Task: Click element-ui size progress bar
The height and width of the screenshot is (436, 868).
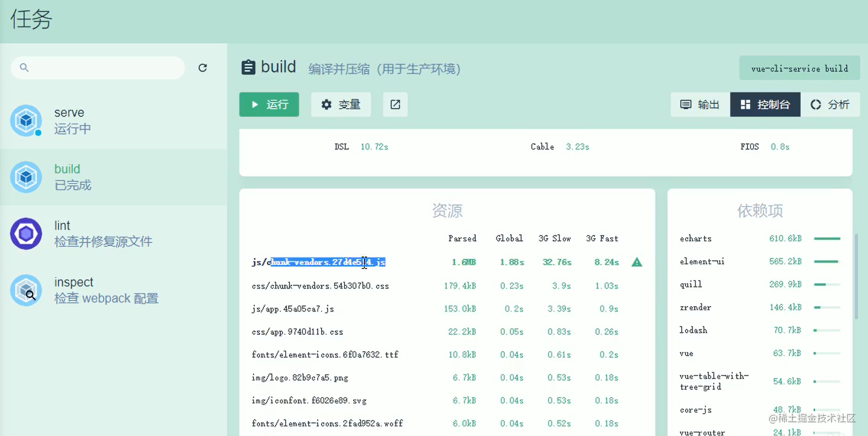Action: (827, 261)
